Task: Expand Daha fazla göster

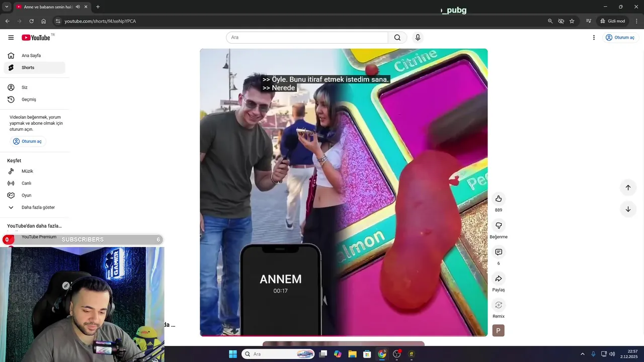Action: point(34,208)
